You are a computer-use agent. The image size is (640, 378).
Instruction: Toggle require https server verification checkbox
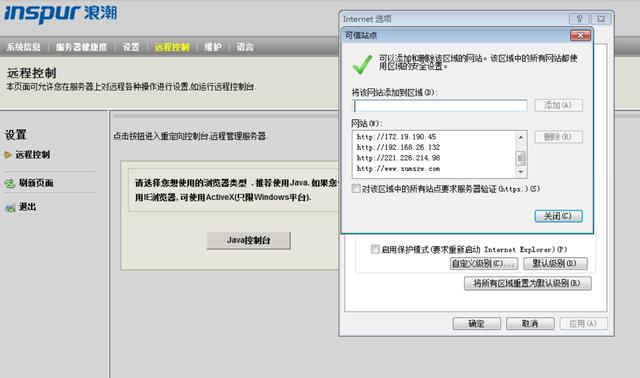tap(356, 189)
